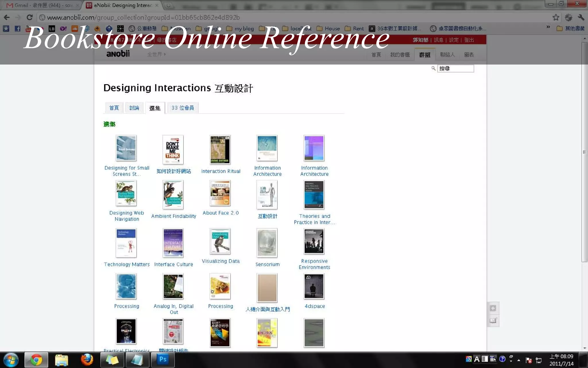
Task: Open the 全世界 region dropdown
Action: [156, 54]
